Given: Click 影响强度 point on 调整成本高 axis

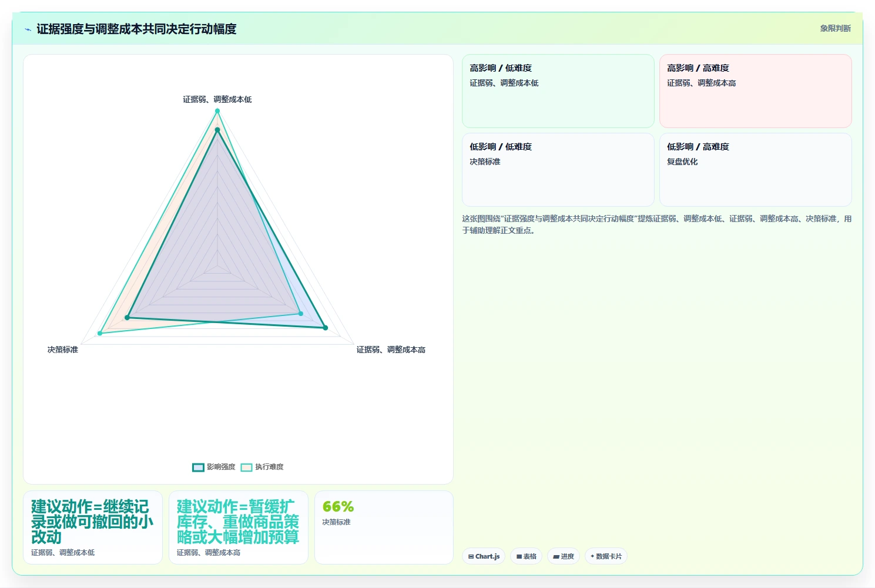Looking at the screenshot, I should (x=326, y=328).
